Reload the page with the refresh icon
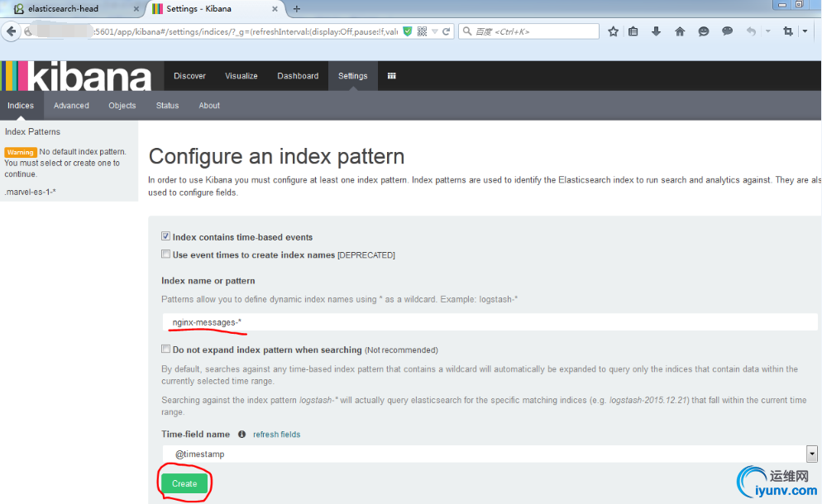The height and width of the screenshot is (504, 822). tap(446, 31)
